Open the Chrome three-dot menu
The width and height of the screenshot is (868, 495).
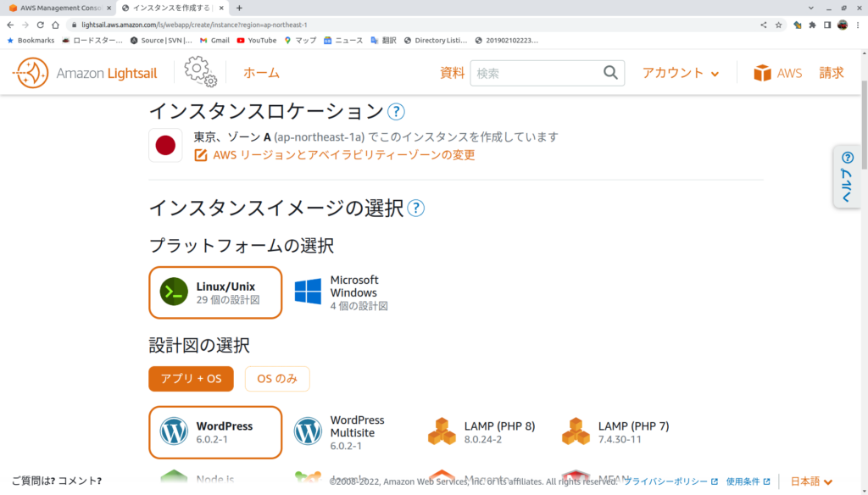tap(858, 25)
